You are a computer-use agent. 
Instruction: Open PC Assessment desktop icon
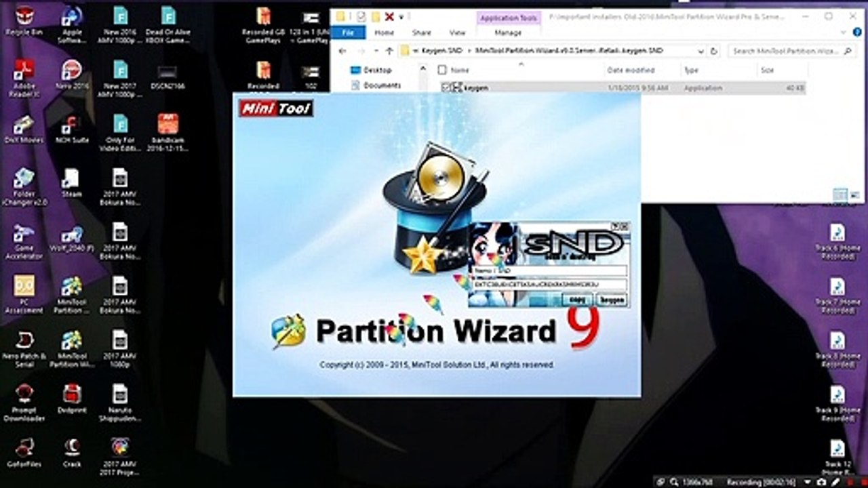pos(24,295)
